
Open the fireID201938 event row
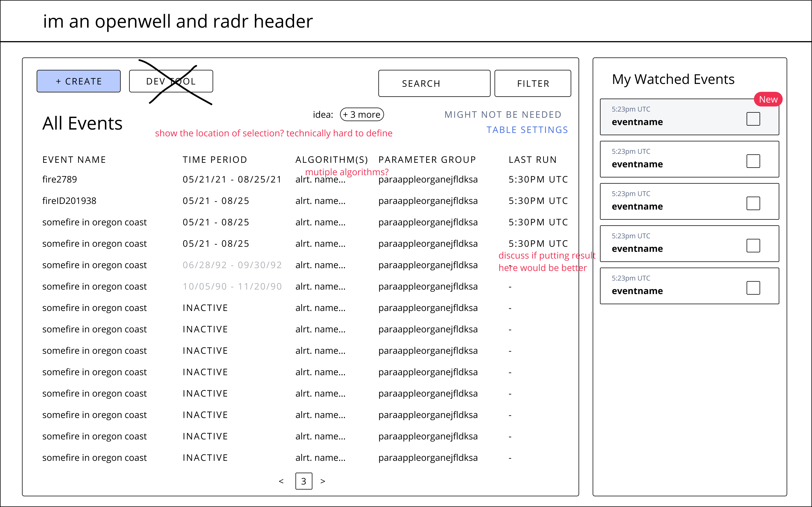click(x=69, y=201)
